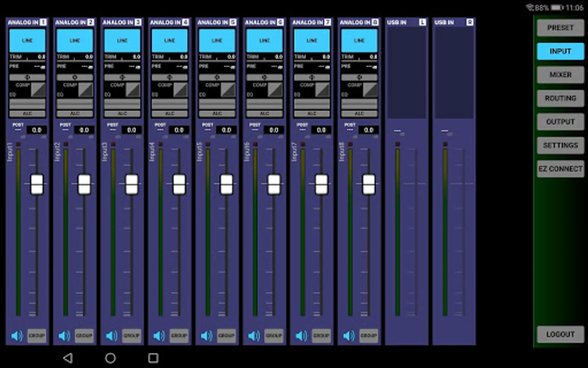The width and height of the screenshot is (588, 368).
Task: Toggle ALC on Analog In 5
Action: click(x=217, y=113)
